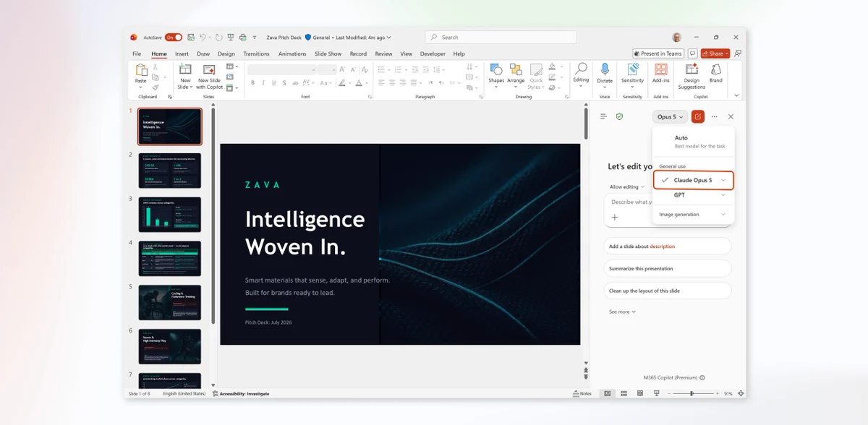868x425 pixels.
Task: Open the Allow editing dropdown
Action: 626,187
